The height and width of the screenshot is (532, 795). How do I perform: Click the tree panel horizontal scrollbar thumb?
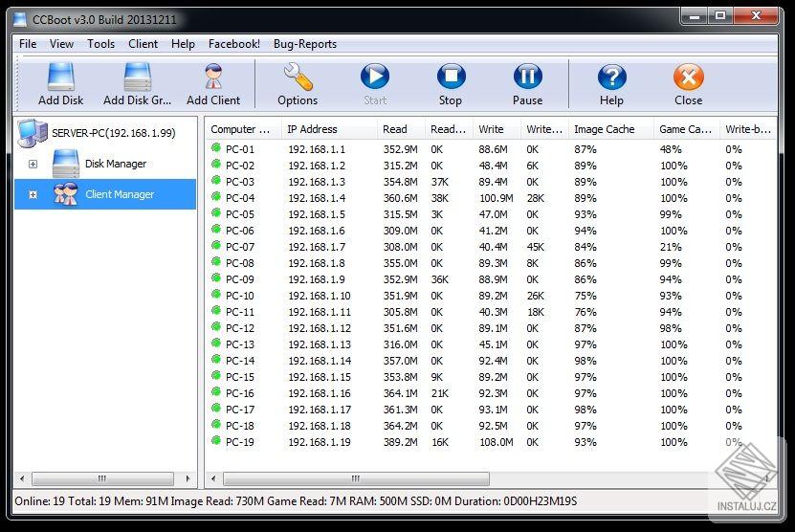point(102,478)
